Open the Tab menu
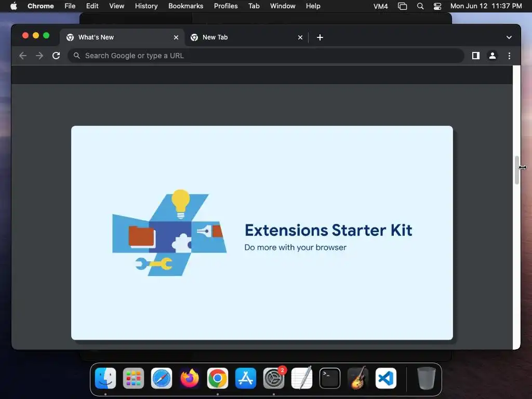The width and height of the screenshot is (532, 399). point(254,6)
